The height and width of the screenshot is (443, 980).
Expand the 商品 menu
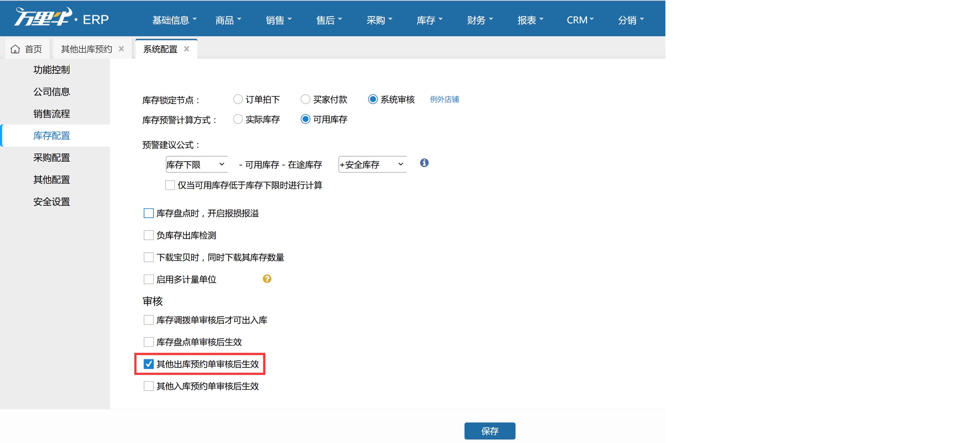click(x=228, y=20)
